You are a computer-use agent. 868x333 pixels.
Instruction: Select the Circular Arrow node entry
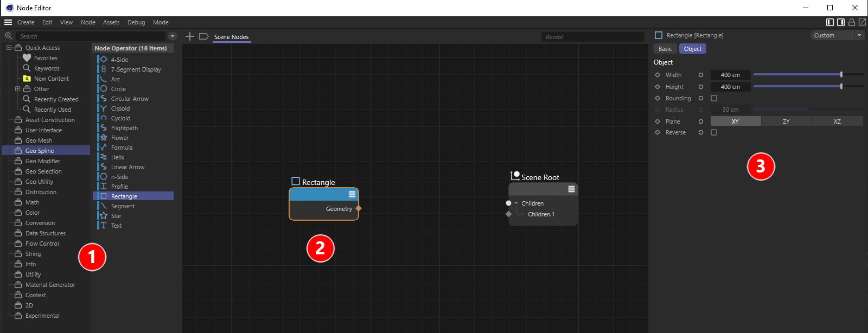tap(130, 99)
